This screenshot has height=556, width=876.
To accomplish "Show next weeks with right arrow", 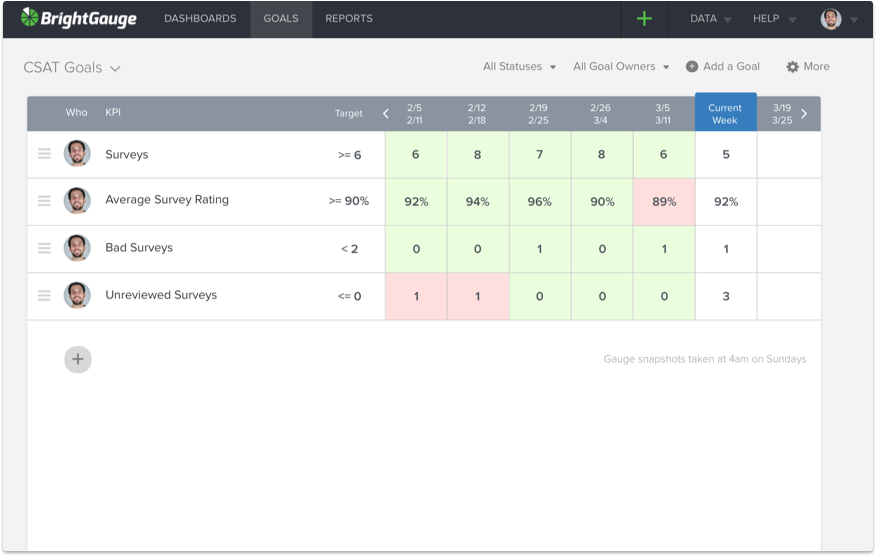I will (x=804, y=114).
